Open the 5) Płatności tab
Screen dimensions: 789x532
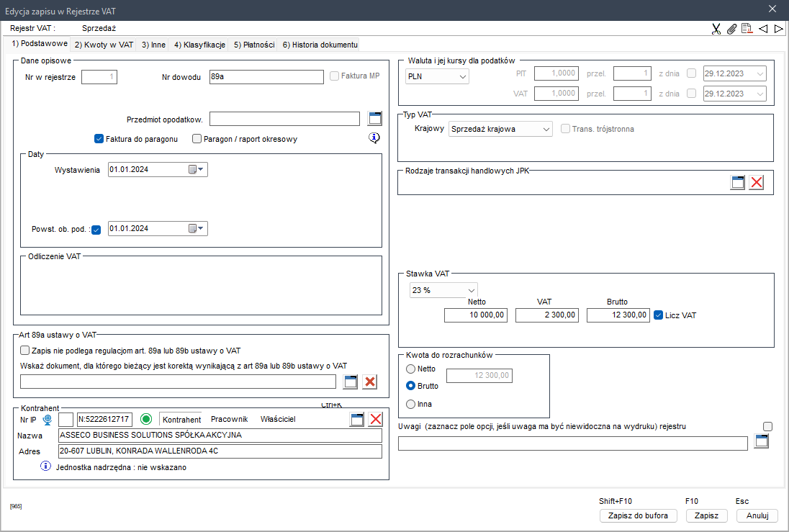point(254,45)
